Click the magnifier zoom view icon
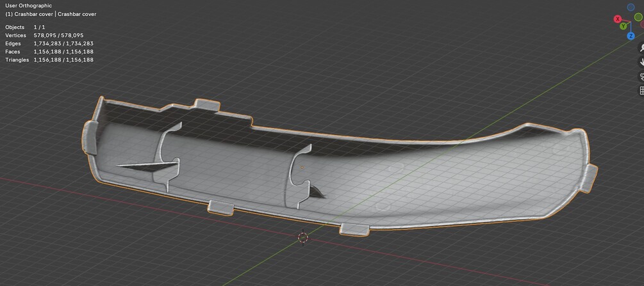 pos(641,47)
